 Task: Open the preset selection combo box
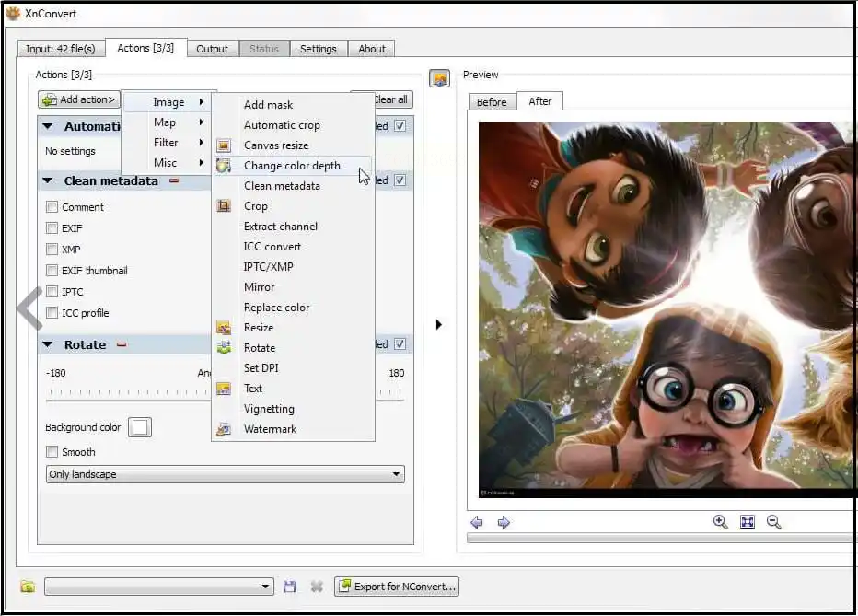[x=158, y=587]
